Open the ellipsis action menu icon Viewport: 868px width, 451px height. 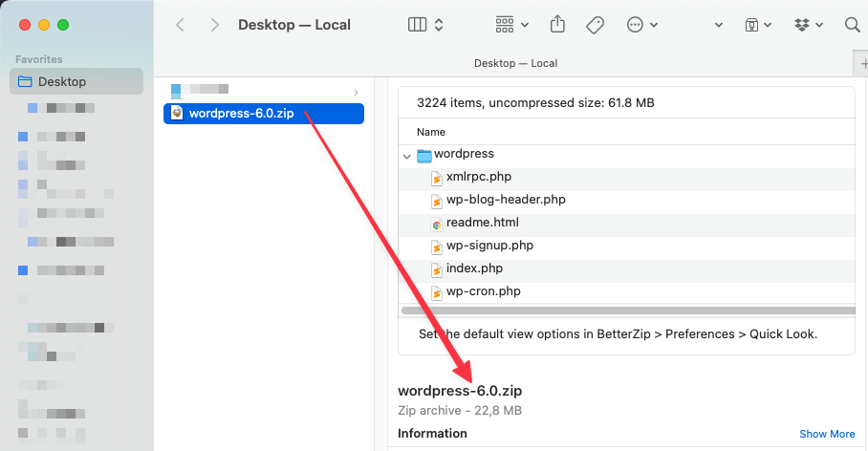coord(635,24)
